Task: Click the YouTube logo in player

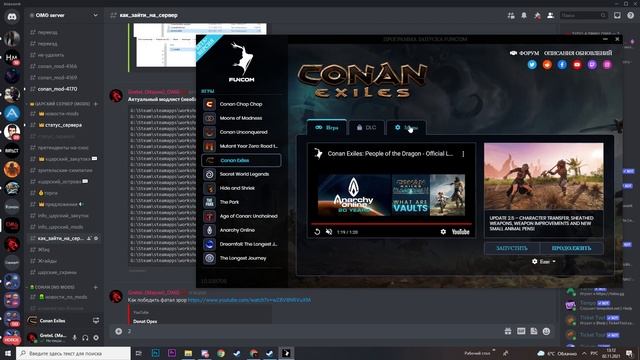Action: (460, 232)
